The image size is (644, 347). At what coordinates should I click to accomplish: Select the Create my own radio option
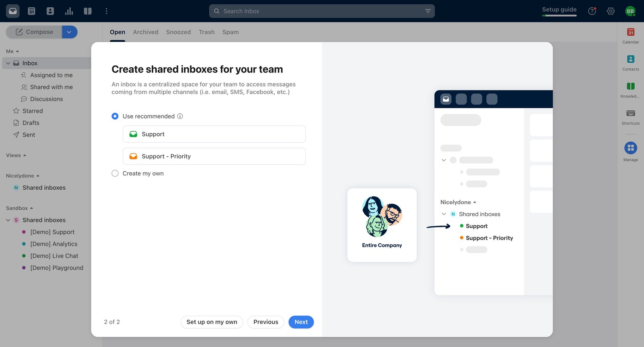tap(115, 173)
